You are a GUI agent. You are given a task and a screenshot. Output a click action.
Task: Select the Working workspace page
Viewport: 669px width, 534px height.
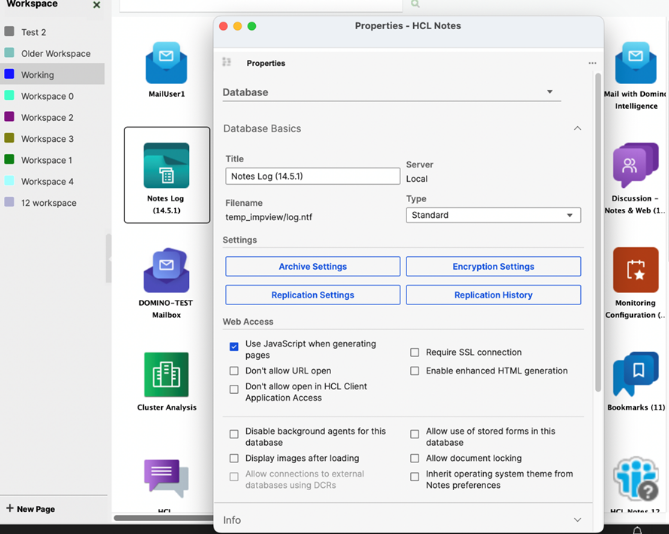(x=52, y=75)
